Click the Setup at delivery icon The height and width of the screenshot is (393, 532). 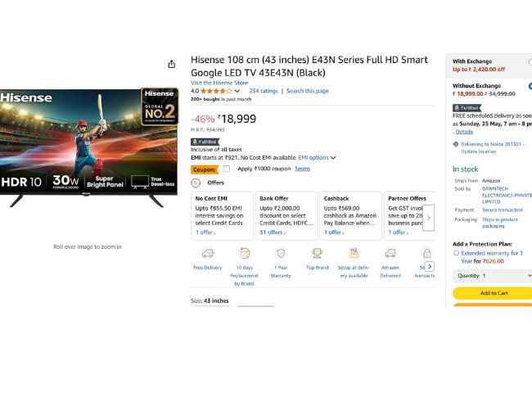[x=354, y=253]
